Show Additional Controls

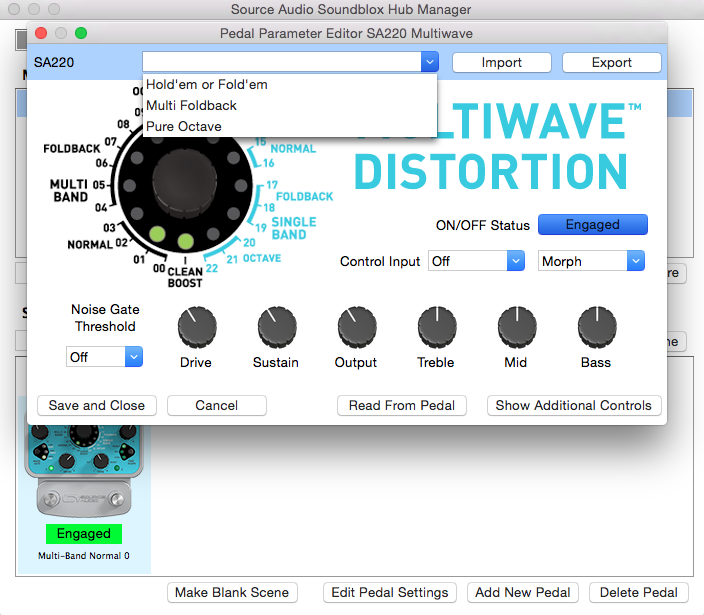tap(574, 405)
